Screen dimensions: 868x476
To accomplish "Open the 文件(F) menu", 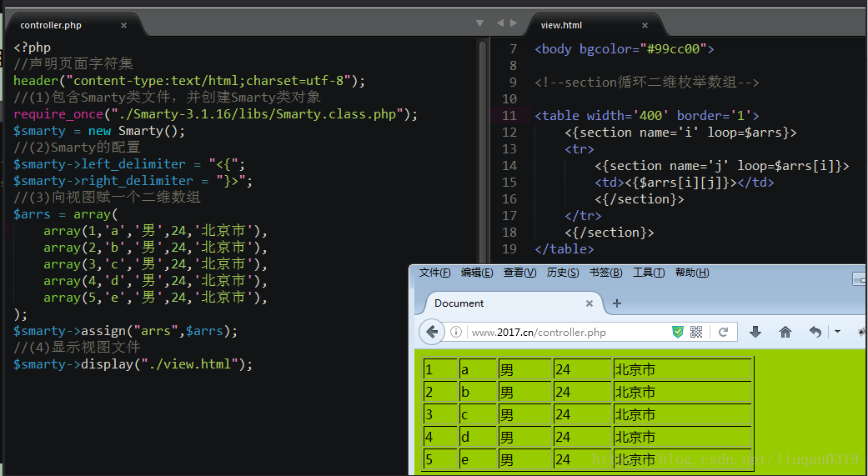I will click(x=434, y=273).
